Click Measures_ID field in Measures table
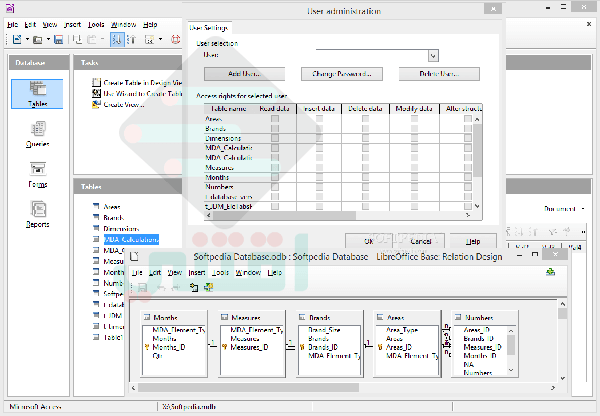The height and width of the screenshot is (416, 600). (249, 347)
